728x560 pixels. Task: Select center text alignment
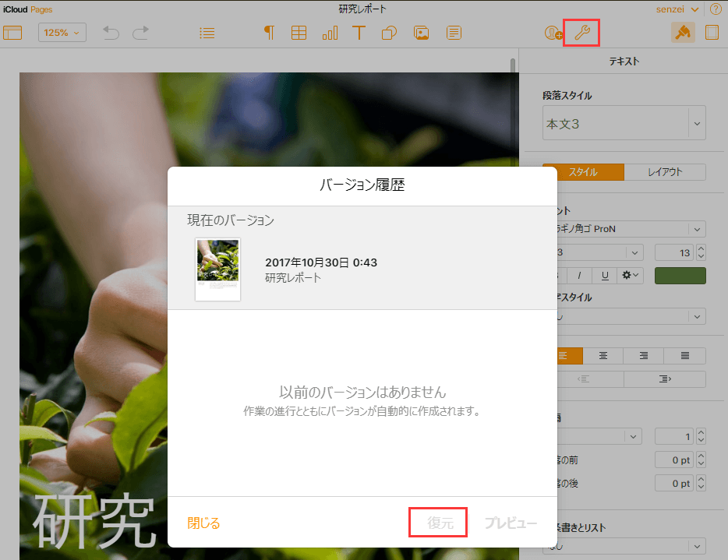pos(603,355)
